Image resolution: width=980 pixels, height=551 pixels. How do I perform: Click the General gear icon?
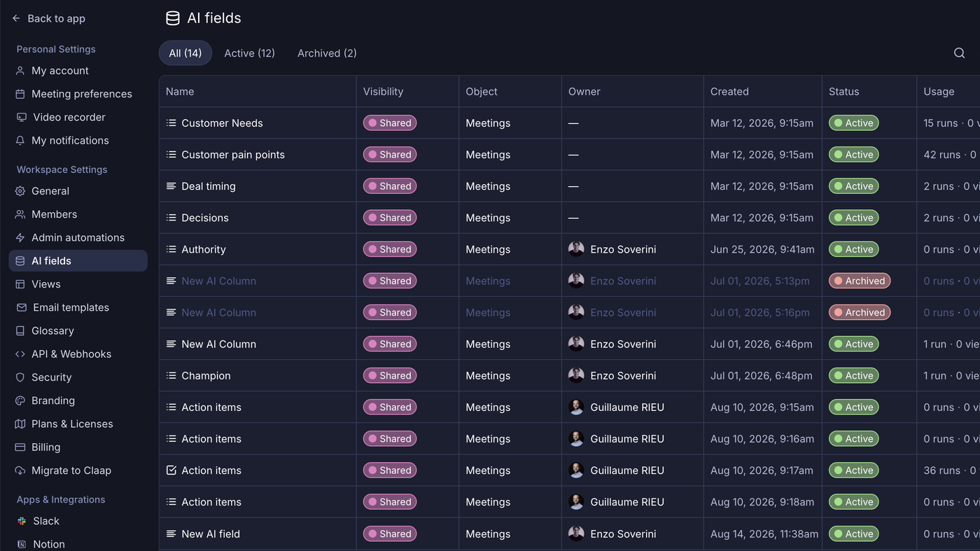click(20, 191)
